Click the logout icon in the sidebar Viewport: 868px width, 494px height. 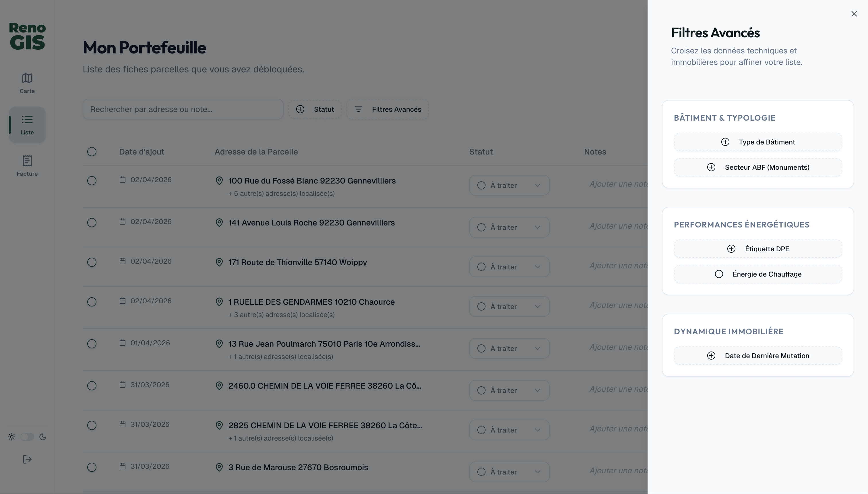(27, 460)
